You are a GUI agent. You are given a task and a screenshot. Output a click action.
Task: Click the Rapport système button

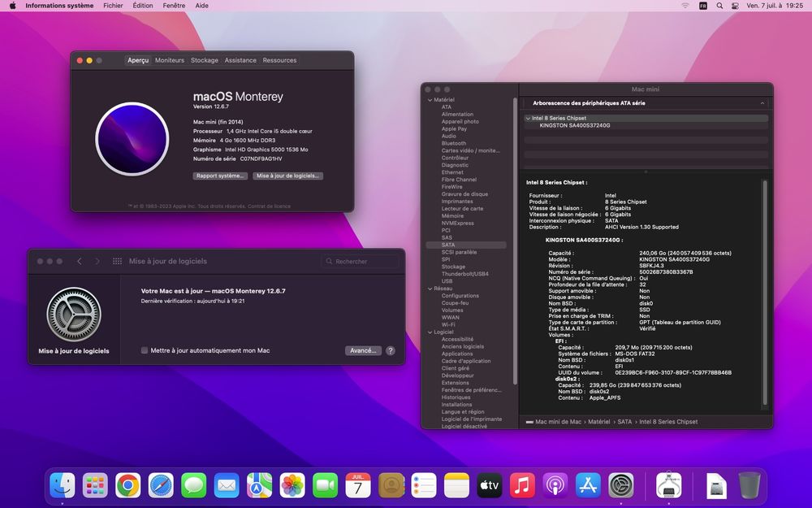click(x=220, y=176)
